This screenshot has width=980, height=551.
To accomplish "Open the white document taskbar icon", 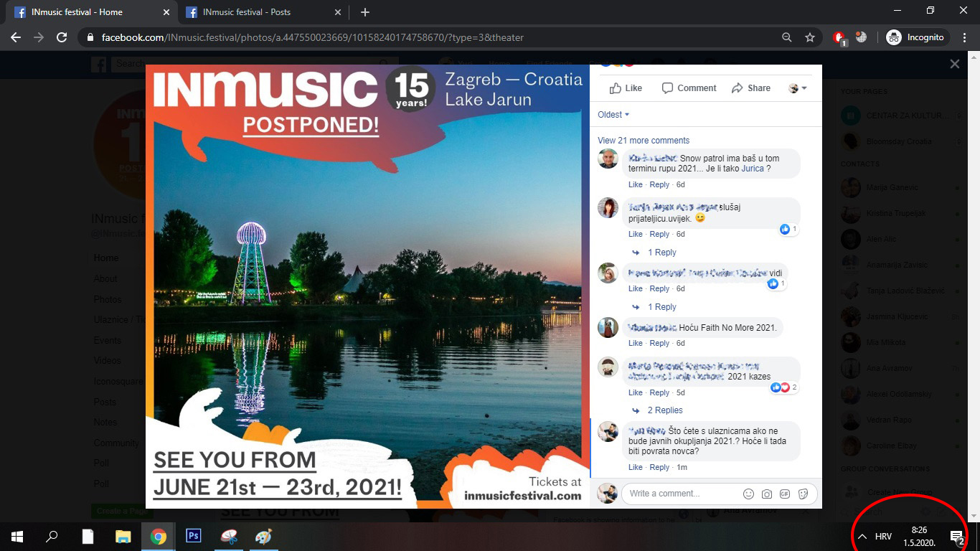I will click(88, 536).
